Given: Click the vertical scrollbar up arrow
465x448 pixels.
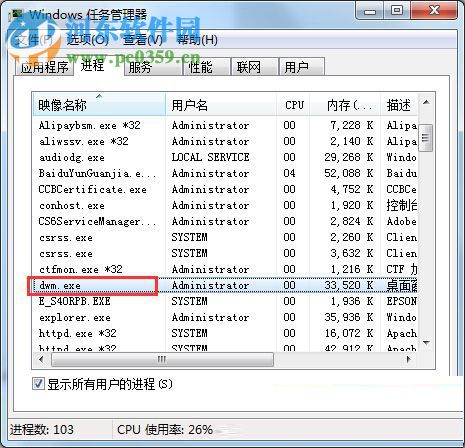Looking at the screenshot, I should [x=426, y=102].
